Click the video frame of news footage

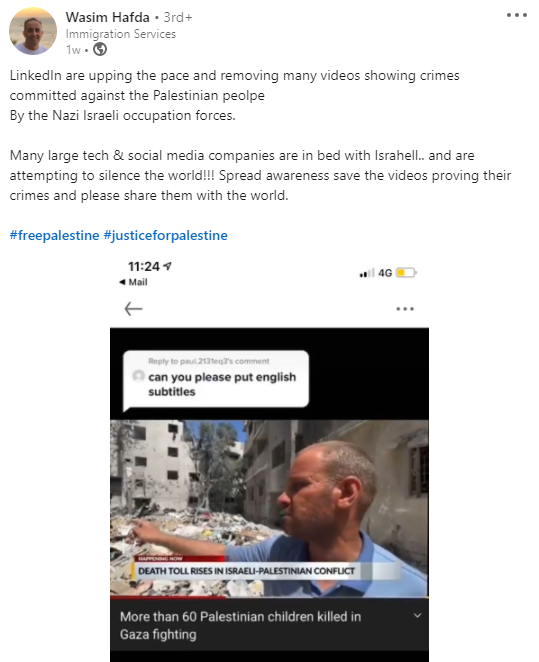[269, 508]
